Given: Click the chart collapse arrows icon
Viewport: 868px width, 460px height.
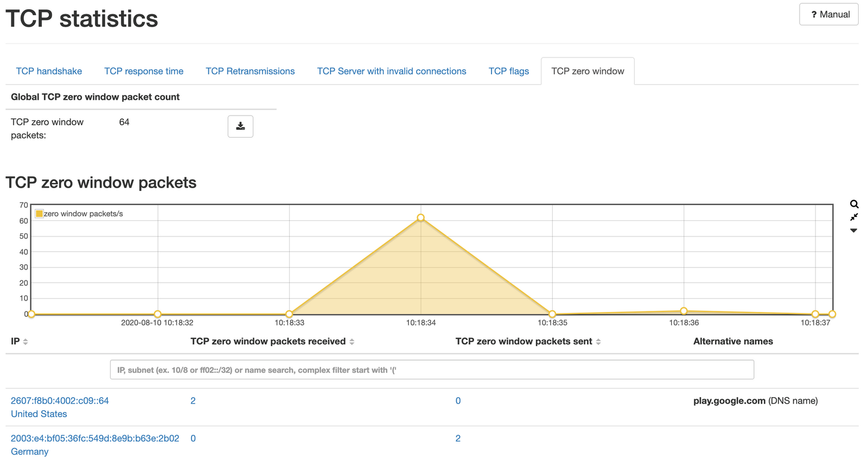Looking at the screenshot, I should tap(854, 217).
